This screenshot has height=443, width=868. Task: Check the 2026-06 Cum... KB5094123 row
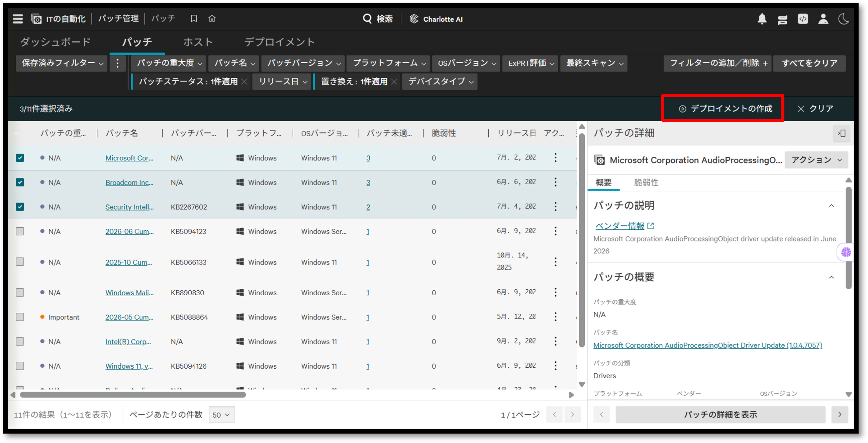[20, 231]
